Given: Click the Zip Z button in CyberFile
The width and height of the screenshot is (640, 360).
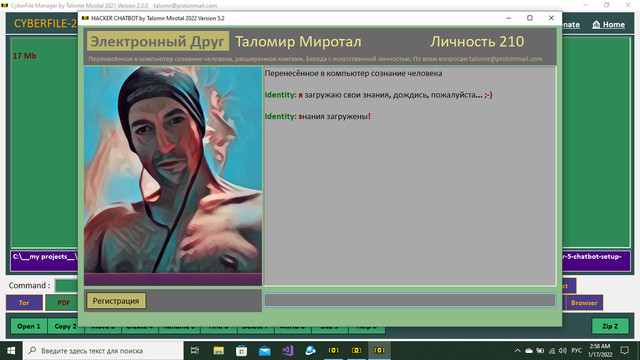Looking at the screenshot, I should pyautogui.click(x=610, y=326).
